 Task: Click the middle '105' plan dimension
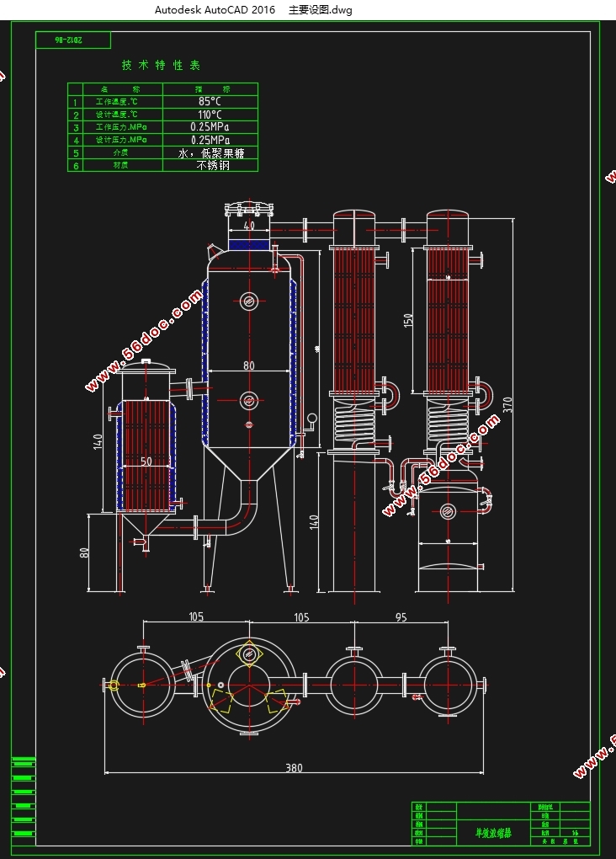[301, 617]
